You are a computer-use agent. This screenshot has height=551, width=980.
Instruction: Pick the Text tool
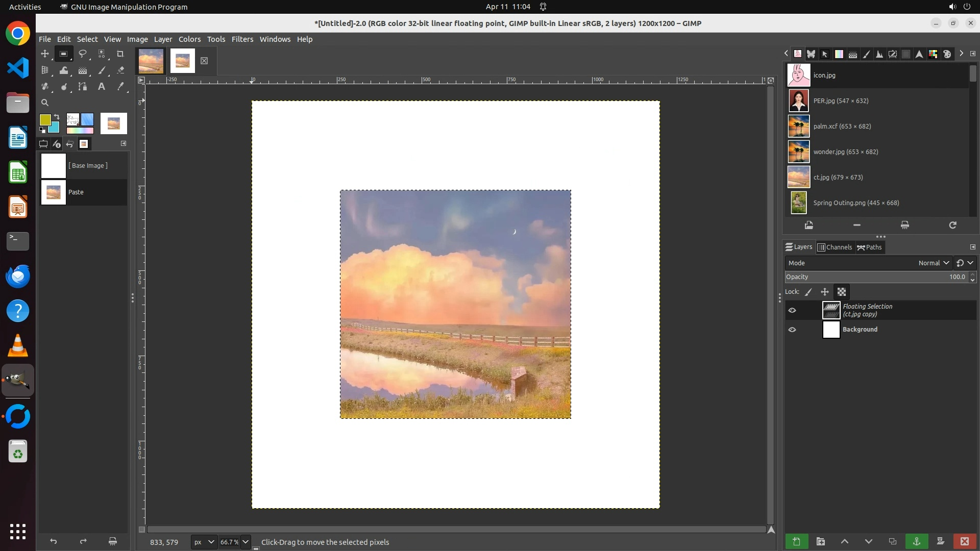click(102, 87)
